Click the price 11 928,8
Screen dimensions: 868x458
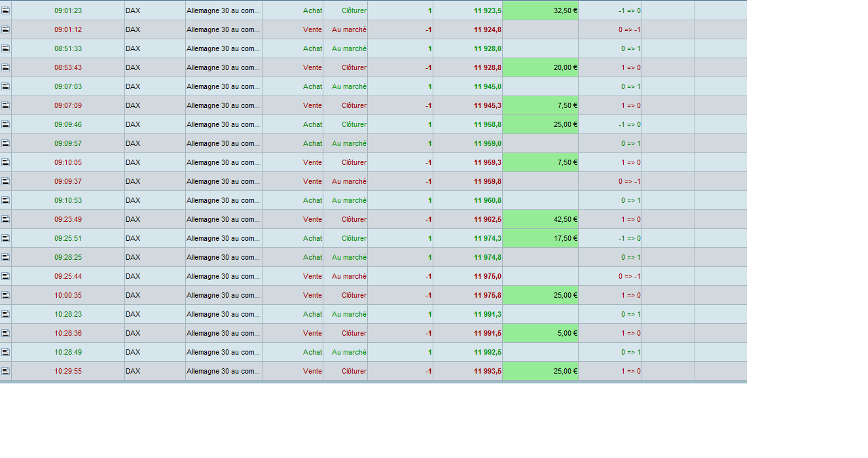click(488, 67)
